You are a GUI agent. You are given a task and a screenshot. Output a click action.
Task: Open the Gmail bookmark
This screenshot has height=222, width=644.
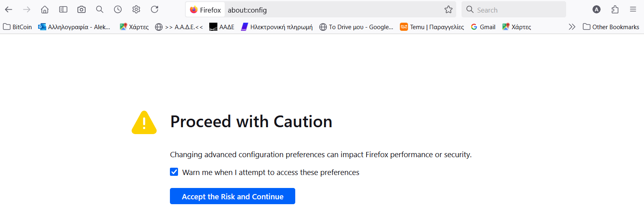click(x=483, y=27)
